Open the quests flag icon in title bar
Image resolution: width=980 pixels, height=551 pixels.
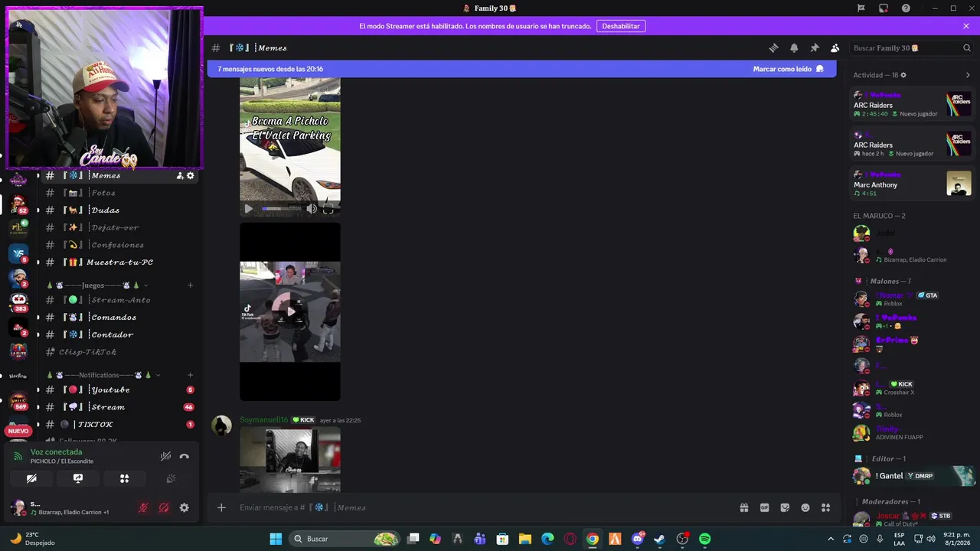[x=861, y=8]
